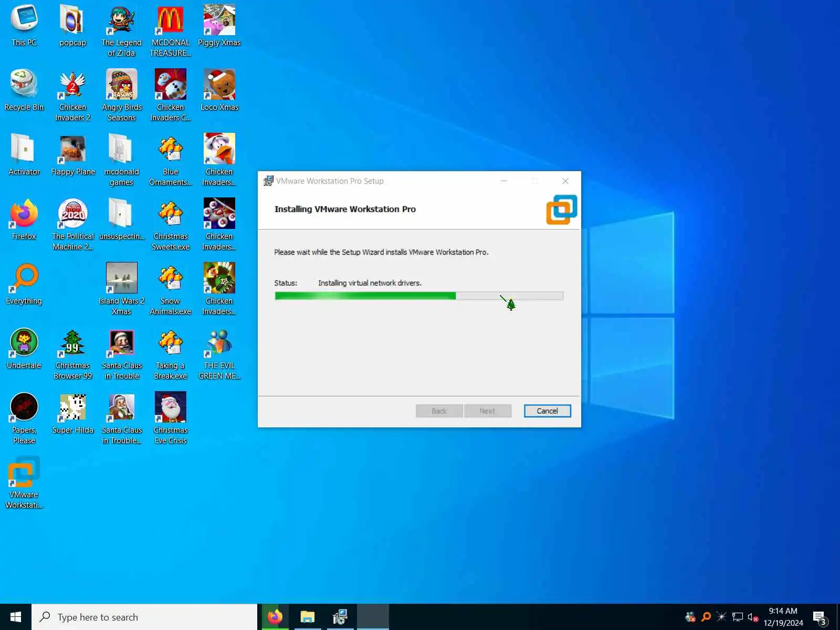Click the greyed-out Back button in Setup

(439, 411)
